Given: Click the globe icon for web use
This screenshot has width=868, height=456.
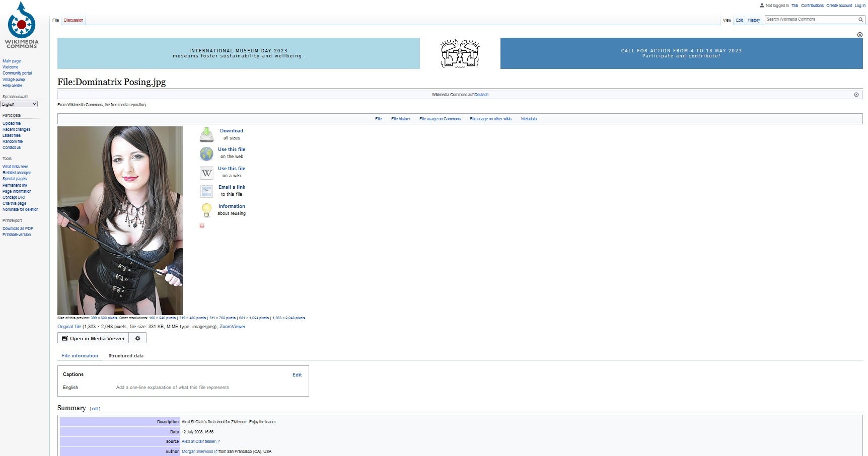Looking at the screenshot, I should pyautogui.click(x=206, y=154).
